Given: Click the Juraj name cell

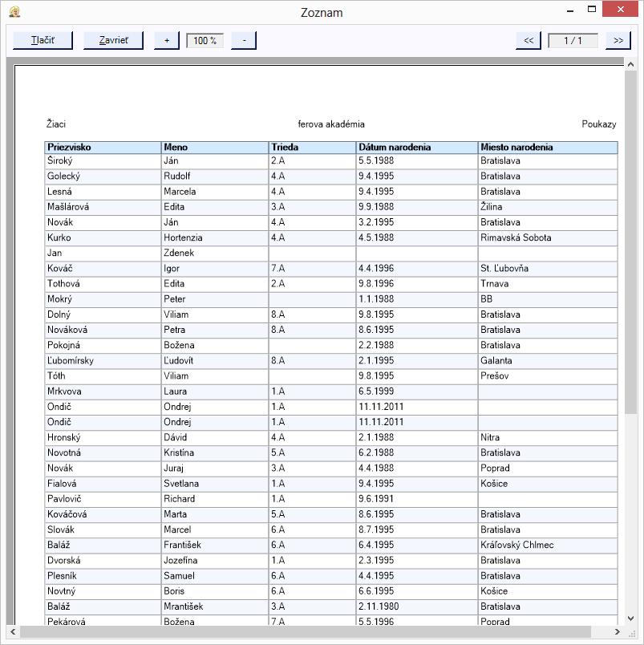Looking at the screenshot, I should pos(215,469).
